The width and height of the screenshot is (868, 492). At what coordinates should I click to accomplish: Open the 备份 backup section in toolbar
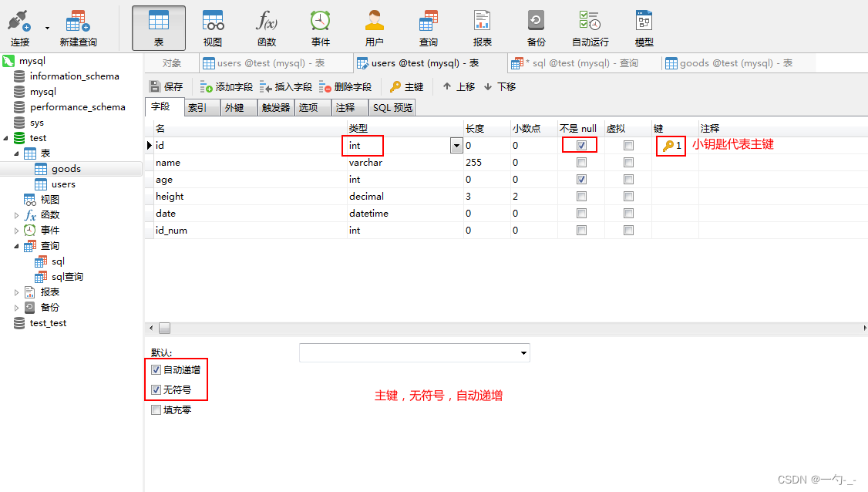point(536,28)
